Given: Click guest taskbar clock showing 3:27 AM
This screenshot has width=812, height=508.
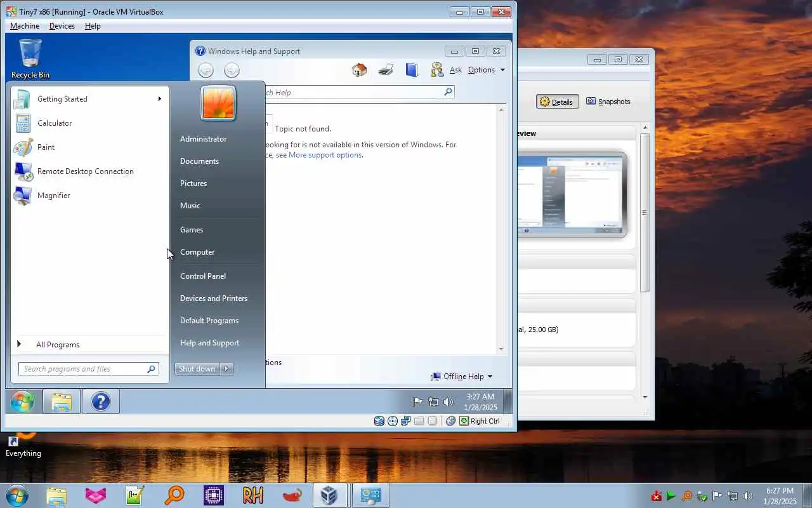Looking at the screenshot, I should 480,401.
